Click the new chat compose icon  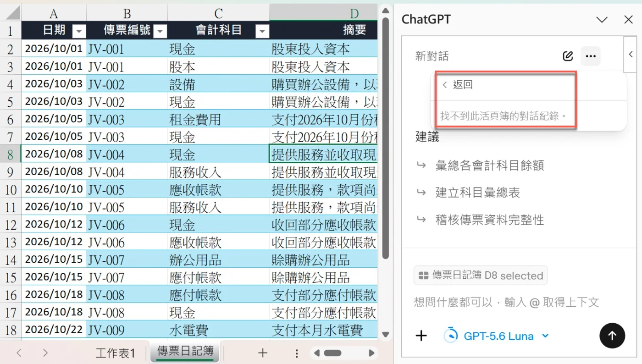click(568, 56)
